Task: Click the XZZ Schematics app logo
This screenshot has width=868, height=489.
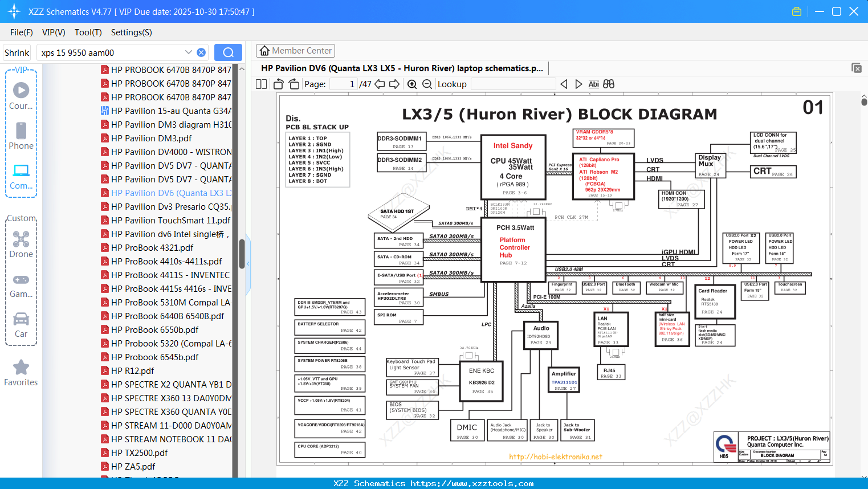Action: (14, 11)
